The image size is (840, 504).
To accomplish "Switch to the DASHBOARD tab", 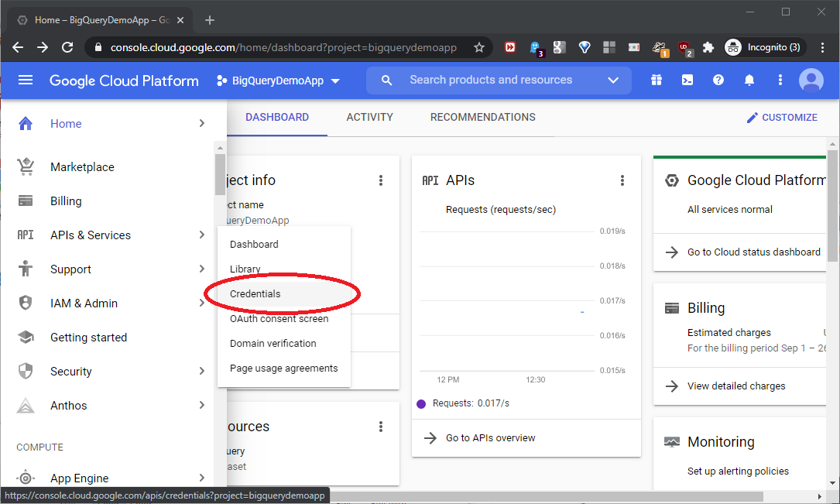I will 277,118.
